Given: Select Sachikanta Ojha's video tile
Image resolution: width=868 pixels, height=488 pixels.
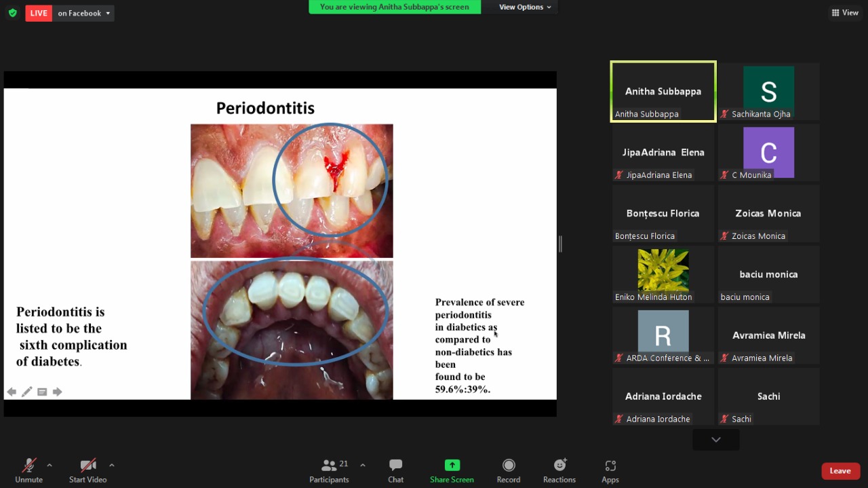Looking at the screenshot, I should (x=768, y=92).
